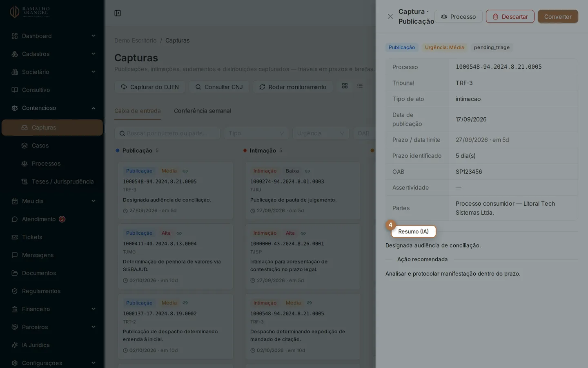
Task: Click the pending_triage status badge
Action: click(492, 47)
